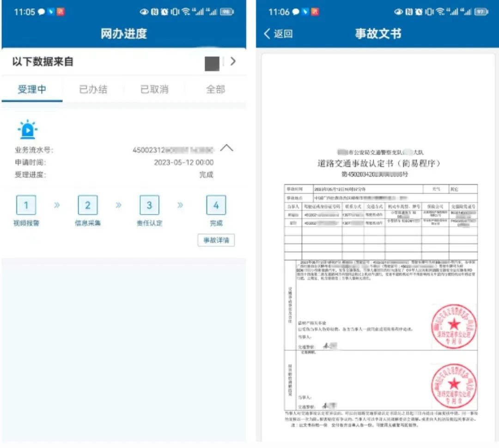The image size is (499, 448).
Task: Click the double-arrow between steps 2 and 3
Action: pyautogui.click(x=118, y=205)
